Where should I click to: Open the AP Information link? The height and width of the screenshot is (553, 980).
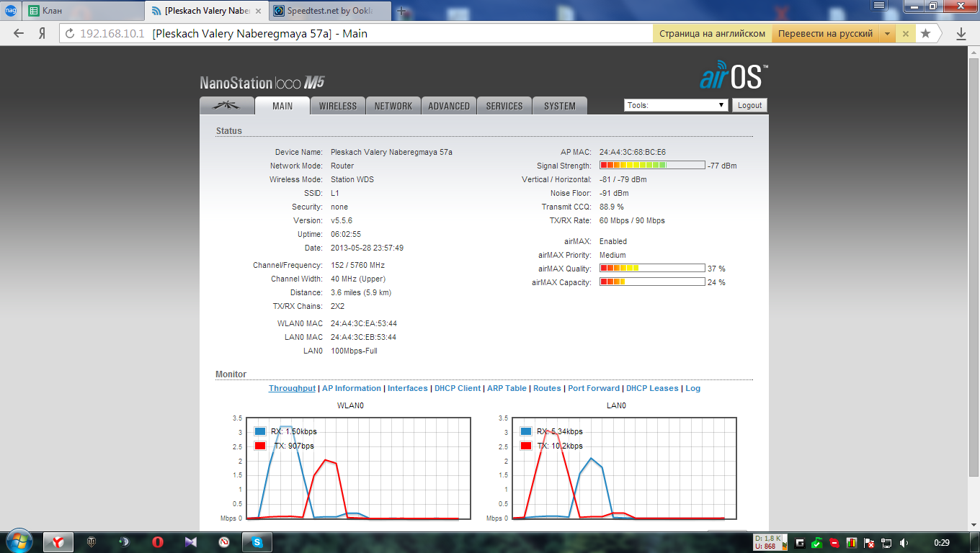(351, 388)
